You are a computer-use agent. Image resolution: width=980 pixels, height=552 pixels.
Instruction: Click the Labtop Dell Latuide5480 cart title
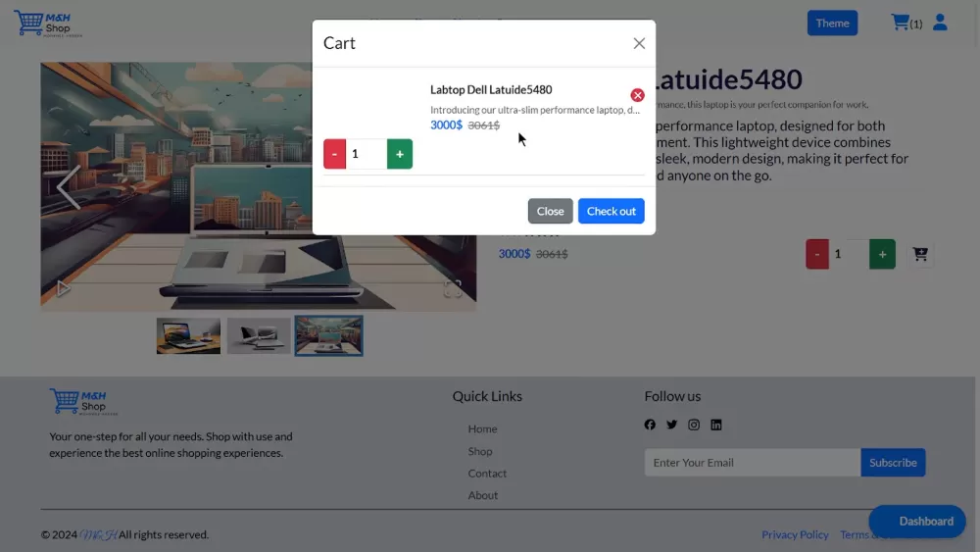(491, 89)
